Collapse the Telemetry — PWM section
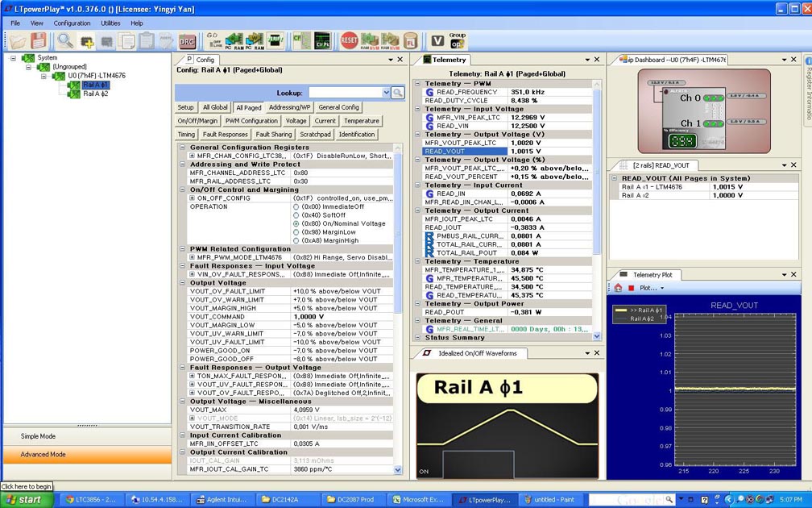This screenshot has height=508, width=812. [417, 84]
